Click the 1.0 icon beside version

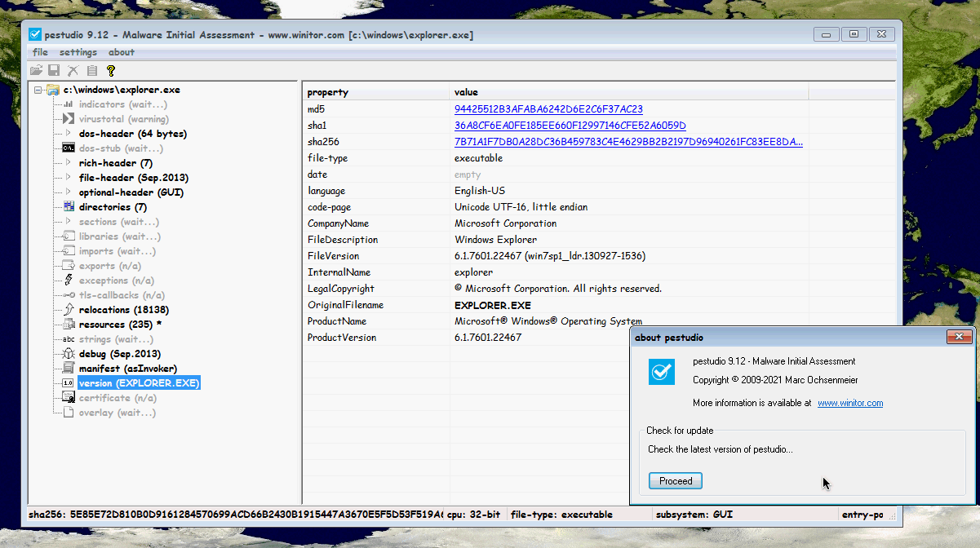(x=69, y=383)
